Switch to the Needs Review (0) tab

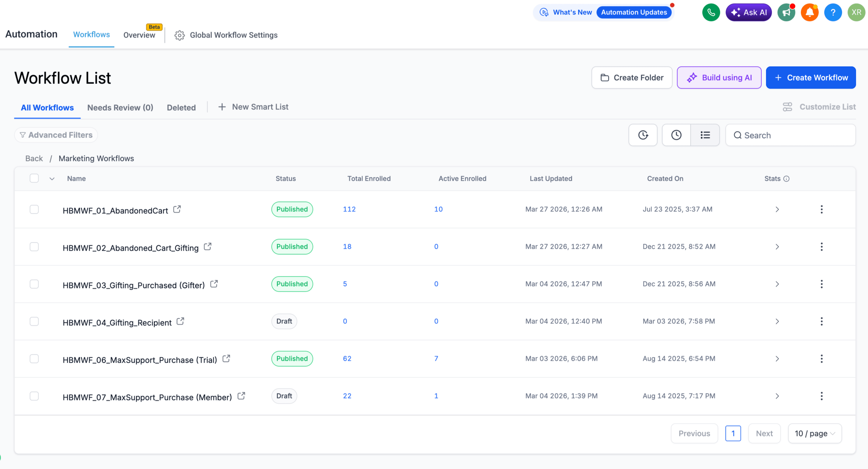[x=120, y=108]
